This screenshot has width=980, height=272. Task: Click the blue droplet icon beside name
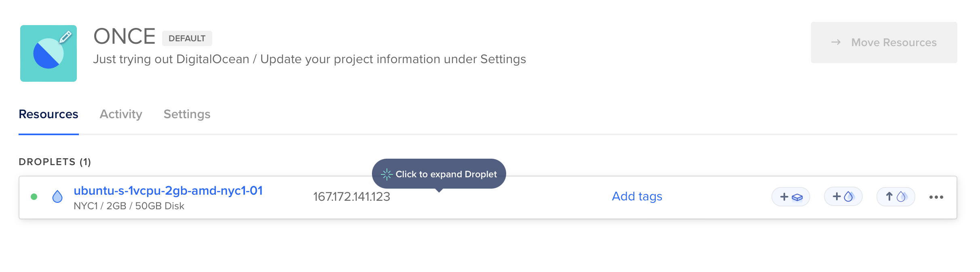coord(57,197)
